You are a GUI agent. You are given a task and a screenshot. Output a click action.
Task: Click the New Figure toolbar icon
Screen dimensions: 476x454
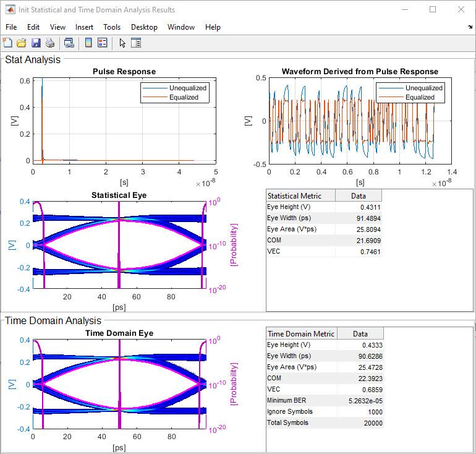7,43
